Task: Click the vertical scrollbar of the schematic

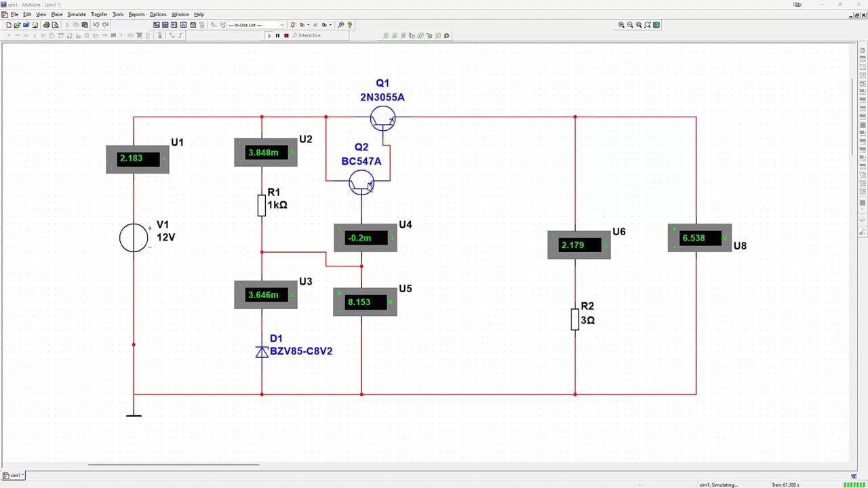Action: (853, 117)
